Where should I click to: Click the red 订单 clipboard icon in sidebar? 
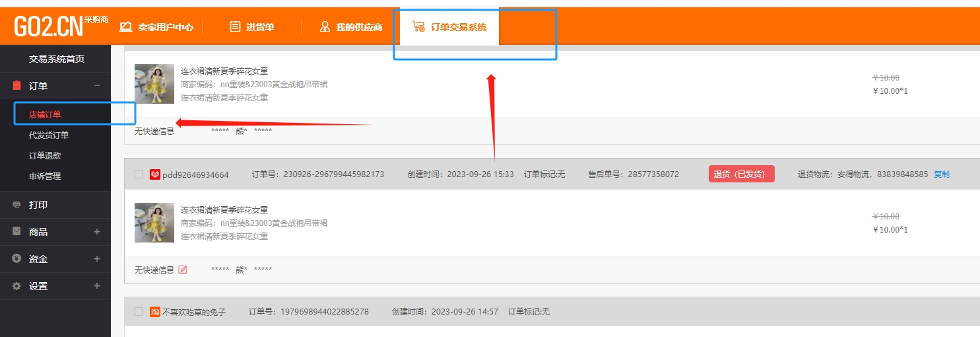17,85
